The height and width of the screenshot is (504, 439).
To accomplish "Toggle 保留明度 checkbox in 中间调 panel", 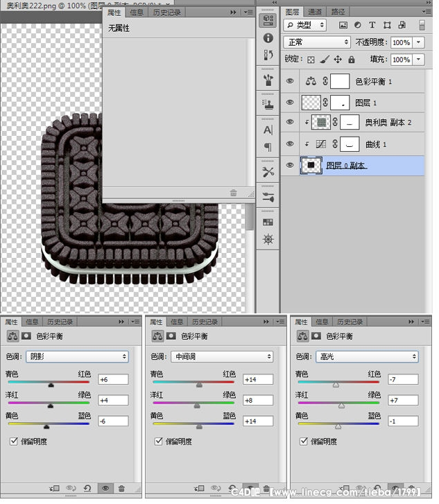I will [x=159, y=441].
